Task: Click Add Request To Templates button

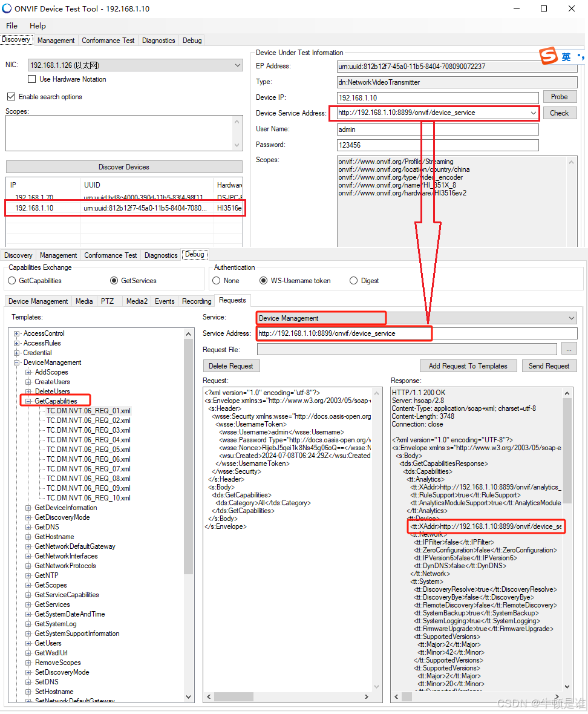Action: pyautogui.click(x=468, y=366)
